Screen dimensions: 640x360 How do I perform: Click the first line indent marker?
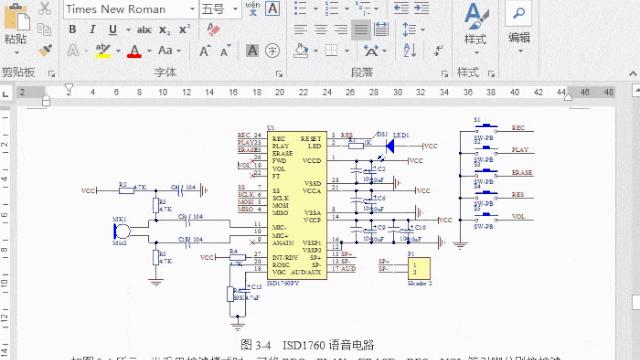click(x=69, y=87)
